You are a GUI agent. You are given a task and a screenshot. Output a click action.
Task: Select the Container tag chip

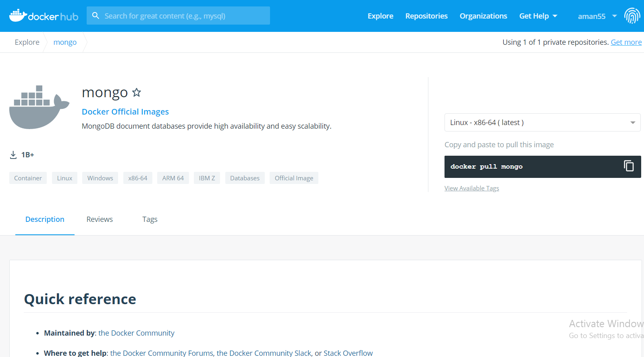coord(28,178)
